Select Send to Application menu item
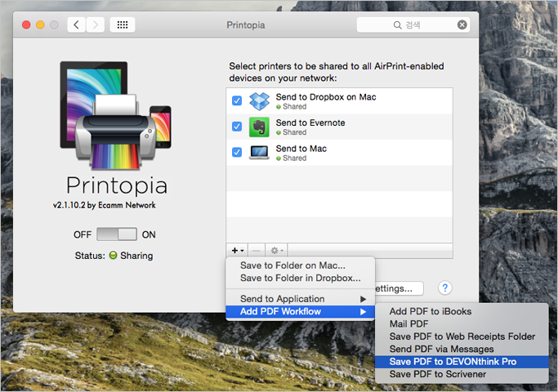Viewport: 558px width, 392px height. [300, 299]
